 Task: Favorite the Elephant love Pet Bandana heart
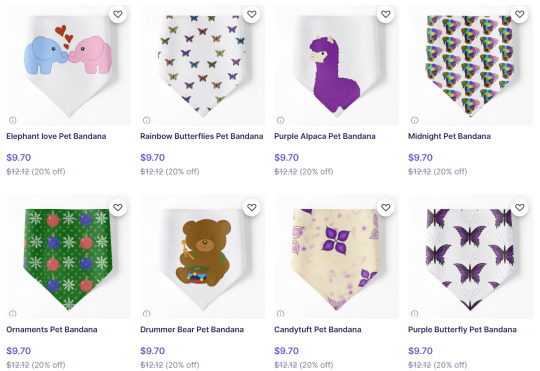pos(118,14)
